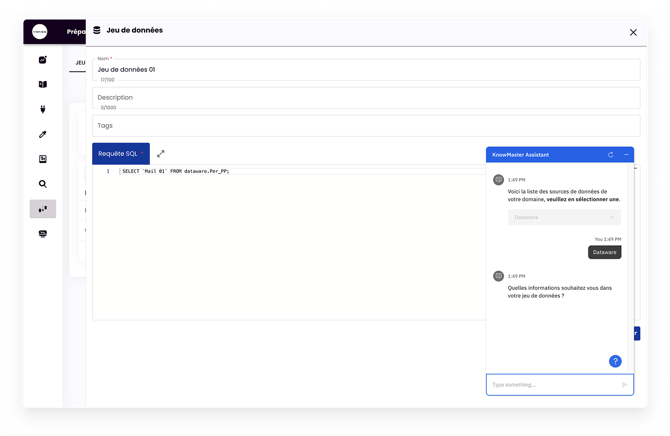Click the pencil edit icon in the sidebar

tap(42, 134)
